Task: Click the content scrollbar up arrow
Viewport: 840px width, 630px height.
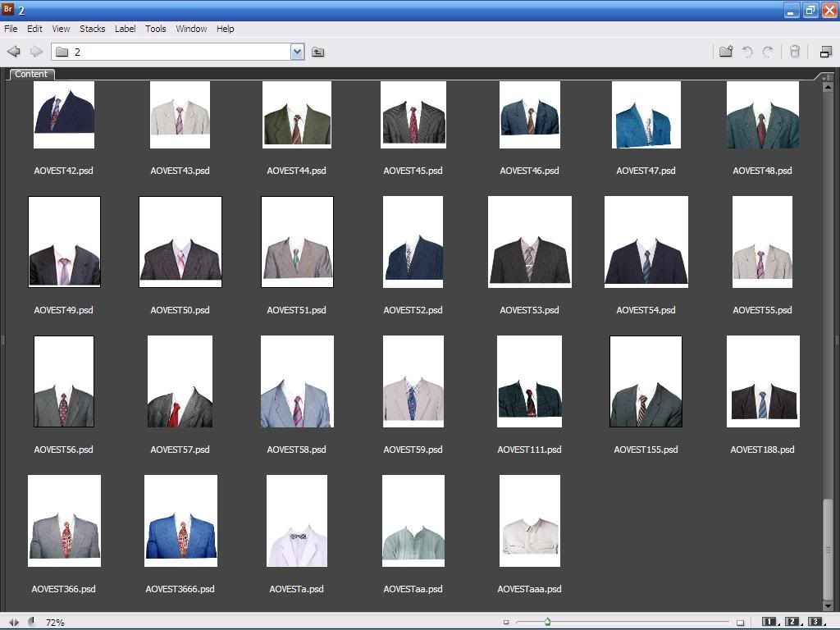Action: click(828, 86)
